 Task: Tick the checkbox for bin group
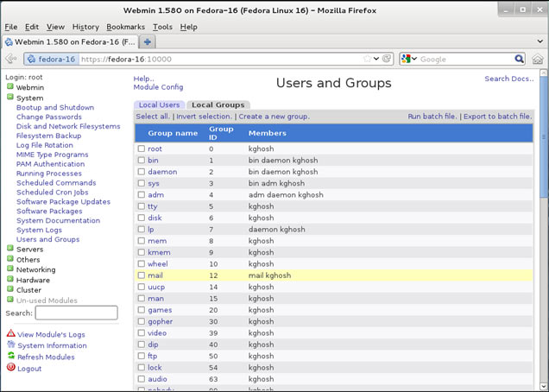coord(141,160)
